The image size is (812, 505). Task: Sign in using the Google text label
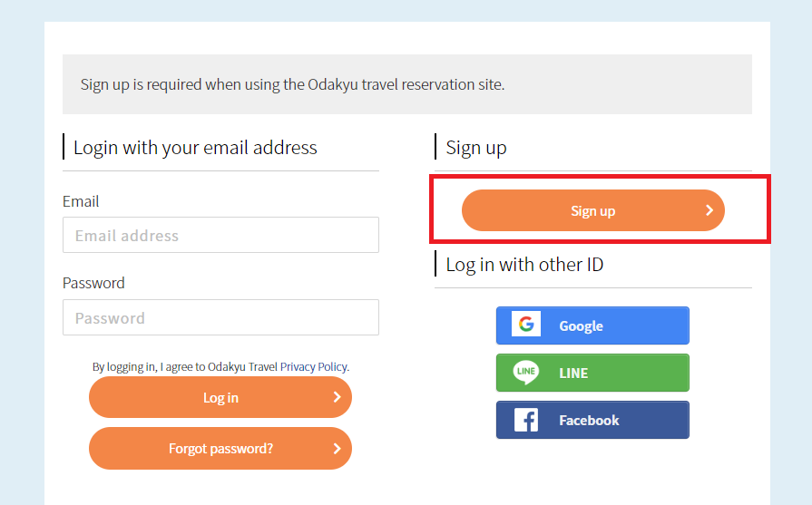coord(581,326)
